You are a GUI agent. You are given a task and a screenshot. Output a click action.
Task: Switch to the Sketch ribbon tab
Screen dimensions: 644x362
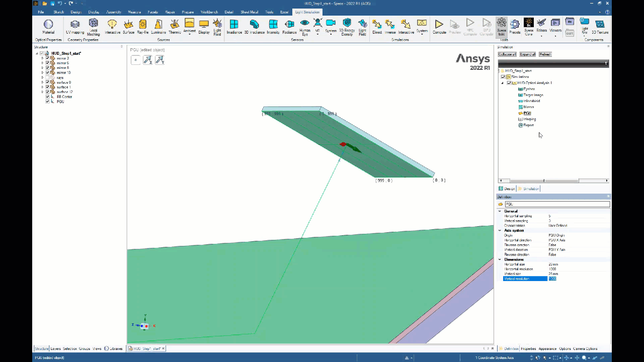pyautogui.click(x=58, y=12)
